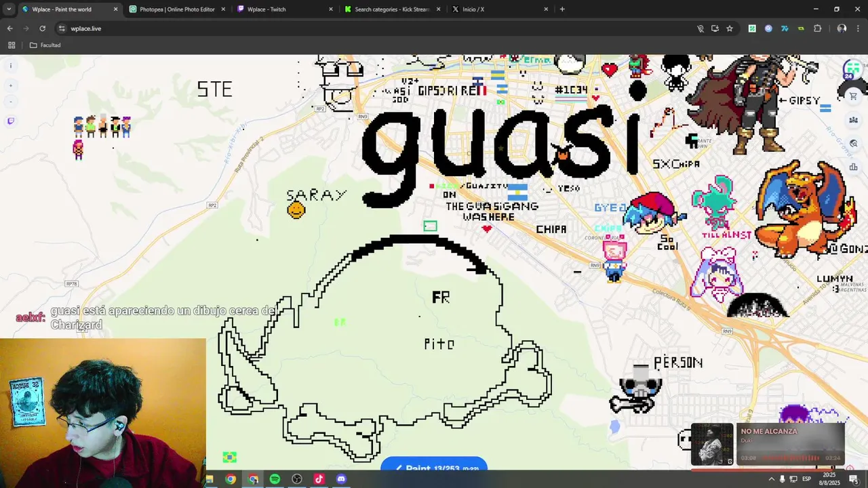
Task: Open the user avatar with level 24
Action: pos(852,70)
